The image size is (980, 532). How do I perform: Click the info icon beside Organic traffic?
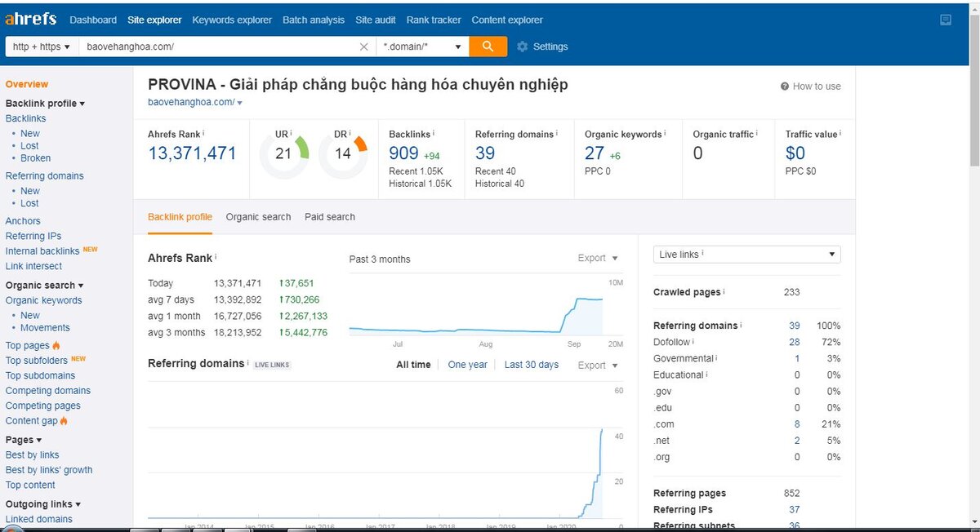pos(757,133)
